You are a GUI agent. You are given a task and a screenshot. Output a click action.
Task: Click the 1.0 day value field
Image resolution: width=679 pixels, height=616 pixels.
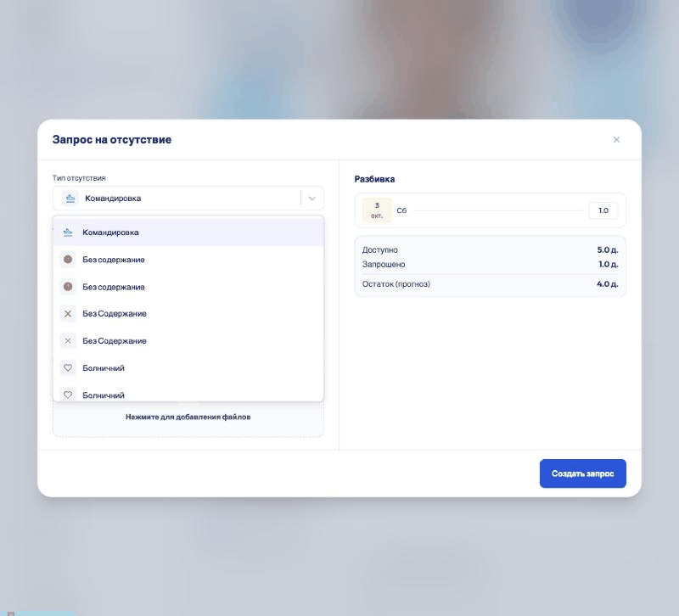[x=603, y=210]
